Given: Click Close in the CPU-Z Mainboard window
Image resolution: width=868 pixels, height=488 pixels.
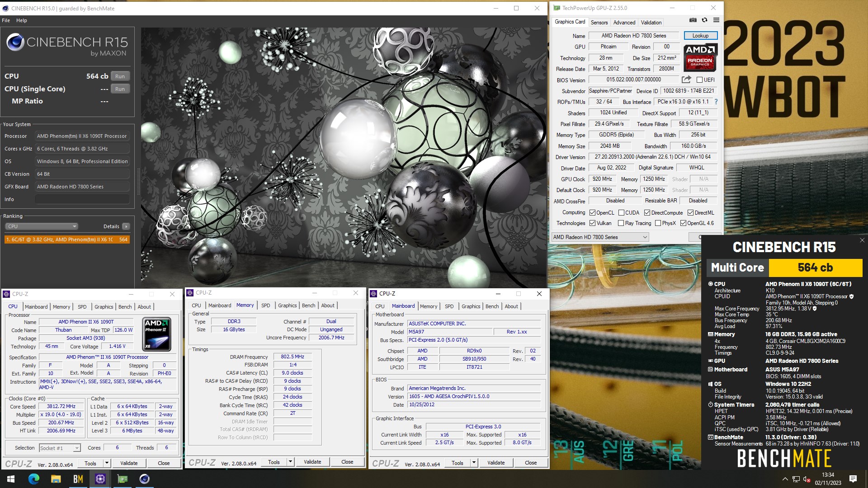Looking at the screenshot, I should (x=531, y=463).
